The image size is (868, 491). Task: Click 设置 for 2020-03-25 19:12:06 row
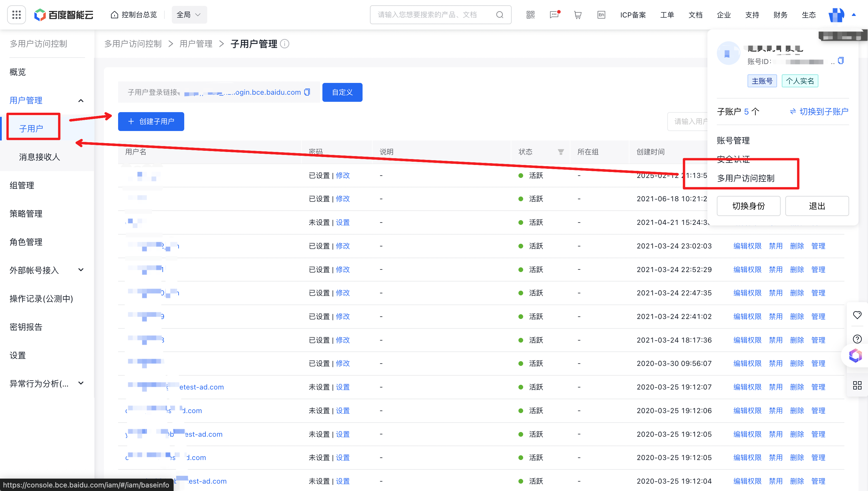click(x=342, y=410)
